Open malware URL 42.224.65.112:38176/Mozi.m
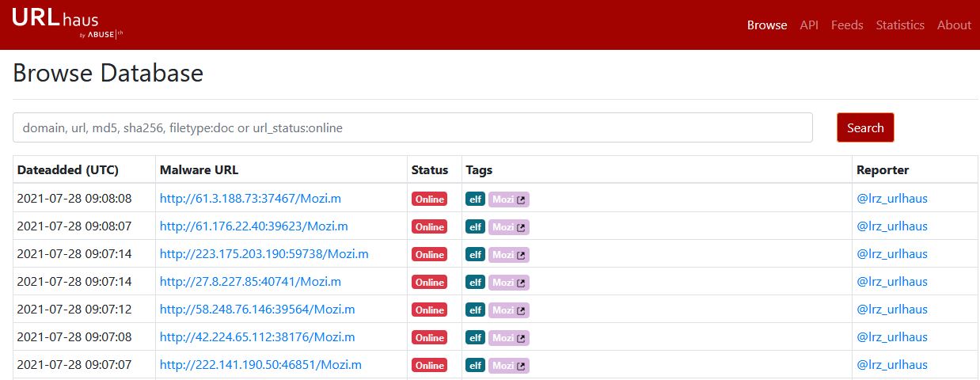 point(257,337)
